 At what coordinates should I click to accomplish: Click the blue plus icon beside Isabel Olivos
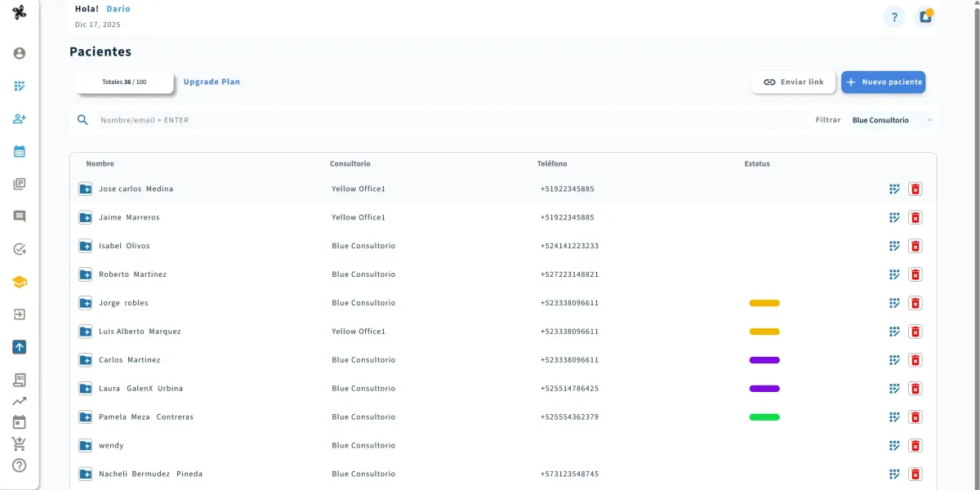point(85,246)
